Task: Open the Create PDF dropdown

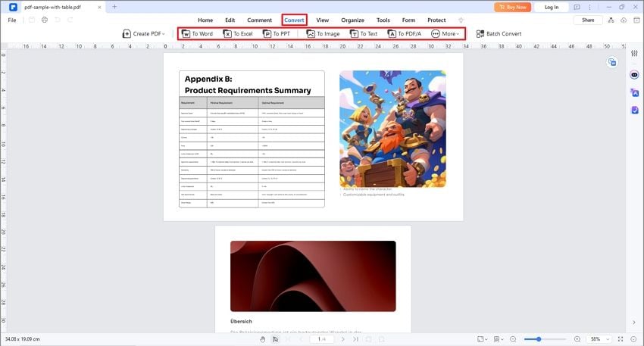Action: coord(144,33)
